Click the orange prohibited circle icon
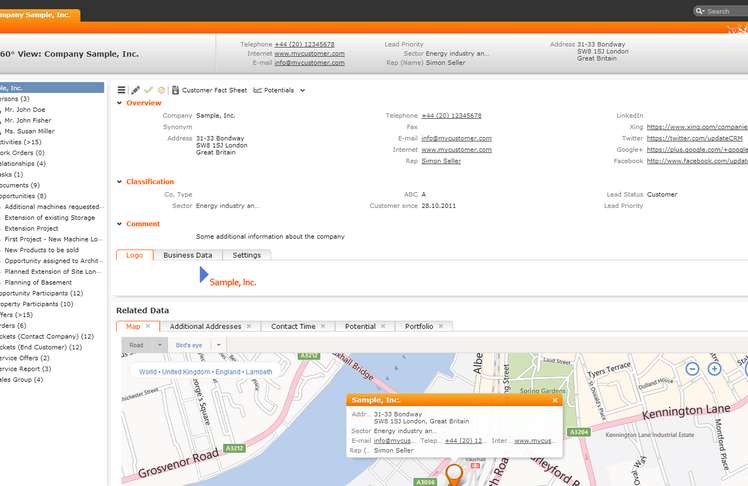Image resolution: width=748 pixels, height=486 pixels. 161,90
